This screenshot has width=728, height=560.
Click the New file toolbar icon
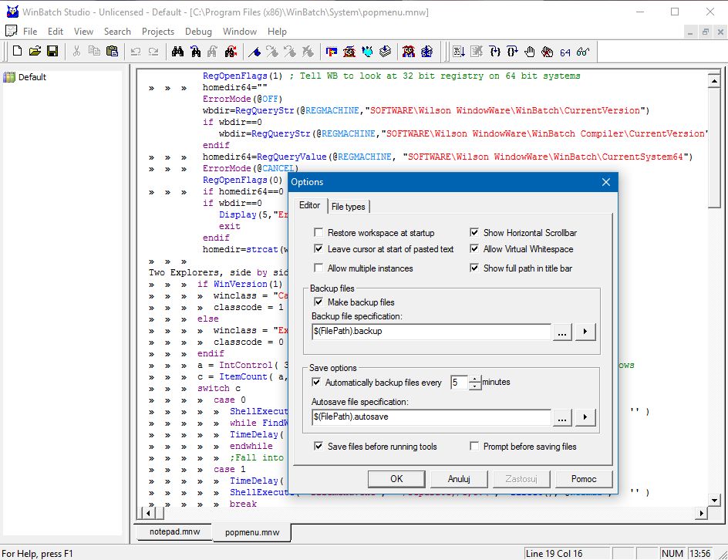pos(17,51)
